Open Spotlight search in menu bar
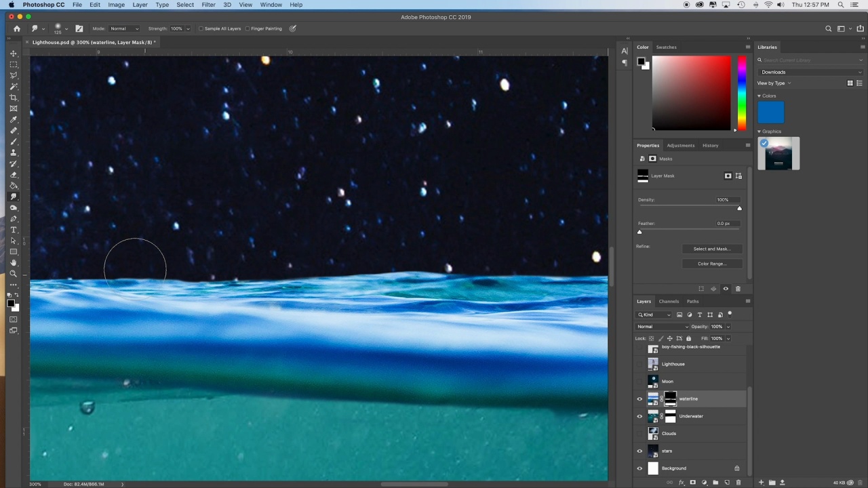The image size is (868, 488). point(842,5)
